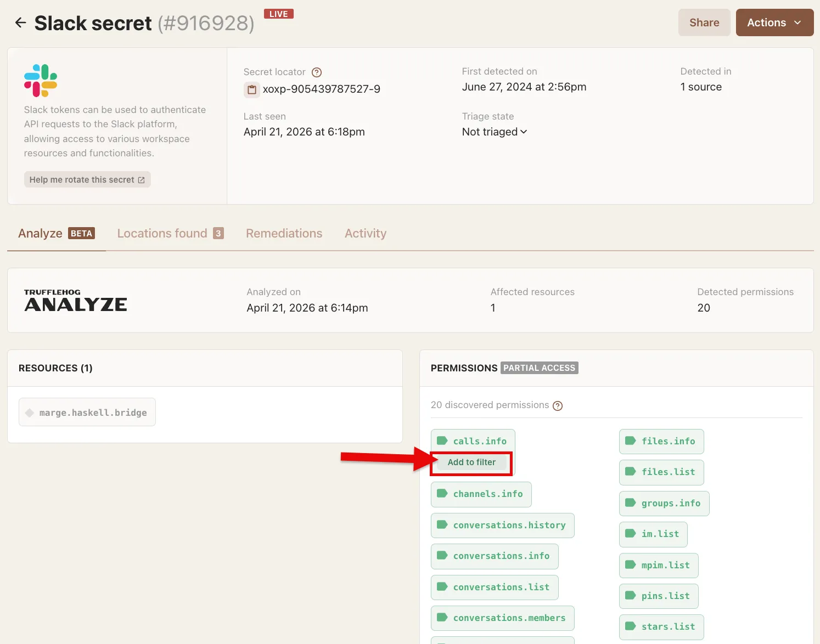Screen dimensions: 820x644
Task: Open the discovered permissions help icon
Action: 558,406
